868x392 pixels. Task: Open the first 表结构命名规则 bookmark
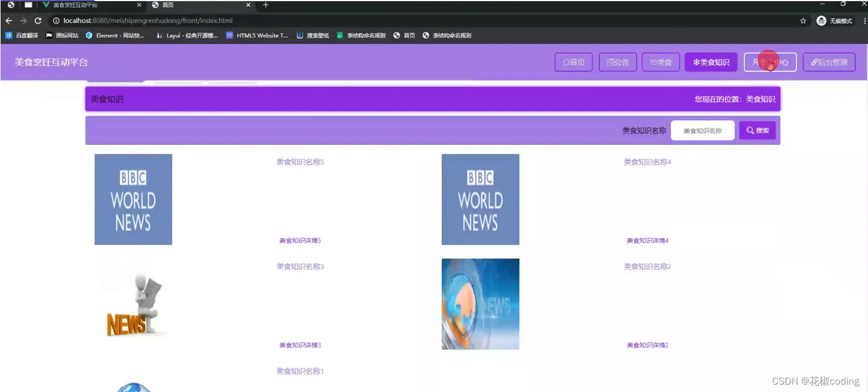(361, 35)
